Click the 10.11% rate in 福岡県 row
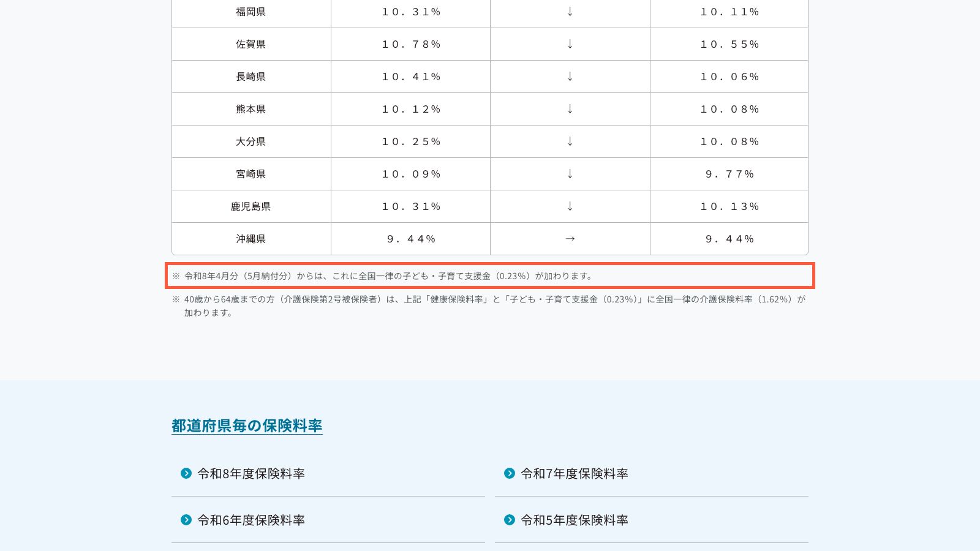Image resolution: width=980 pixels, height=551 pixels. tap(729, 12)
